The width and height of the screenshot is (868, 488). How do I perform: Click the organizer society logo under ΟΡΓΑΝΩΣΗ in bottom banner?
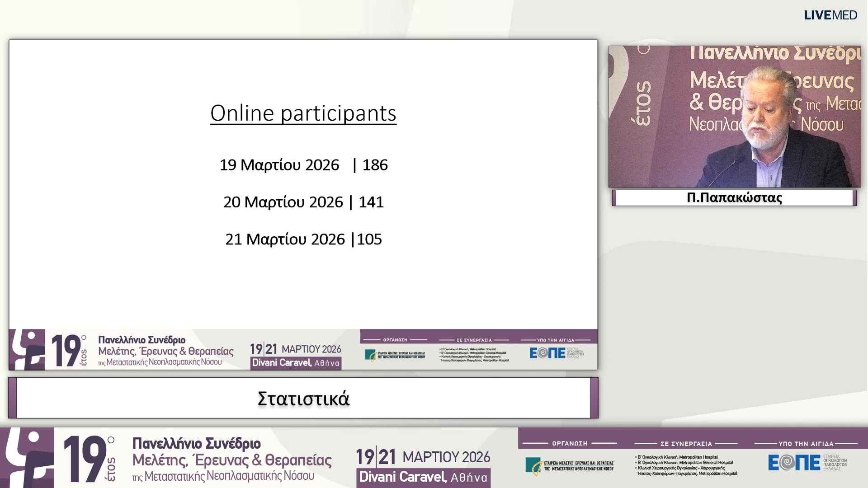tap(569, 466)
